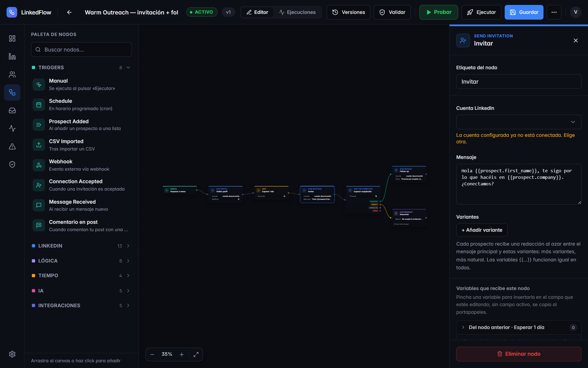
Task: Open the dashboard grid sidebar icon
Action: click(12, 38)
